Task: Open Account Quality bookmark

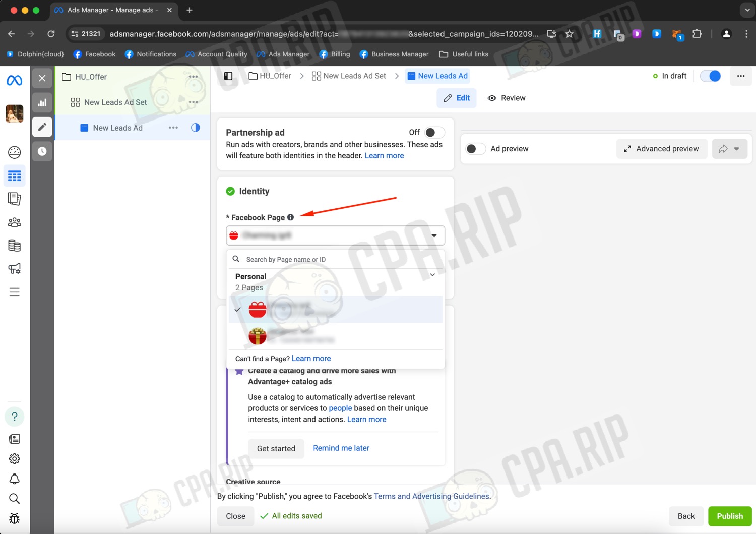Action: coord(216,54)
